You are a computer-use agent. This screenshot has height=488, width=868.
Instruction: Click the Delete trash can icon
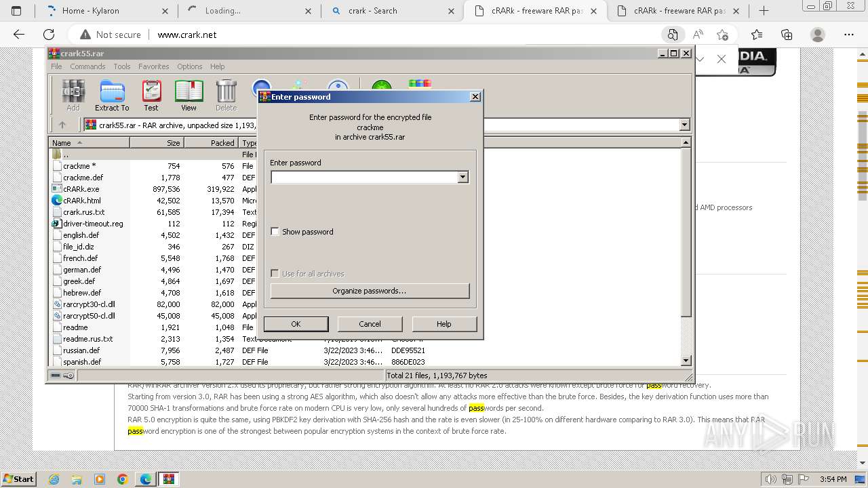point(226,95)
